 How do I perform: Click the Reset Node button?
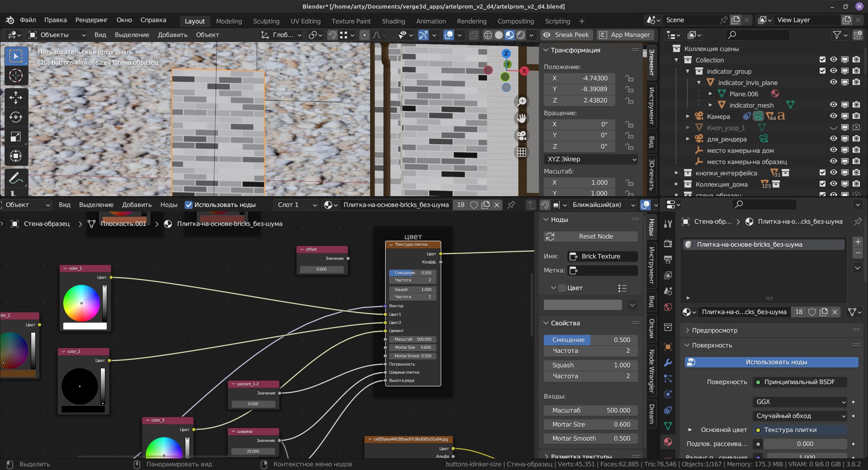pos(591,236)
